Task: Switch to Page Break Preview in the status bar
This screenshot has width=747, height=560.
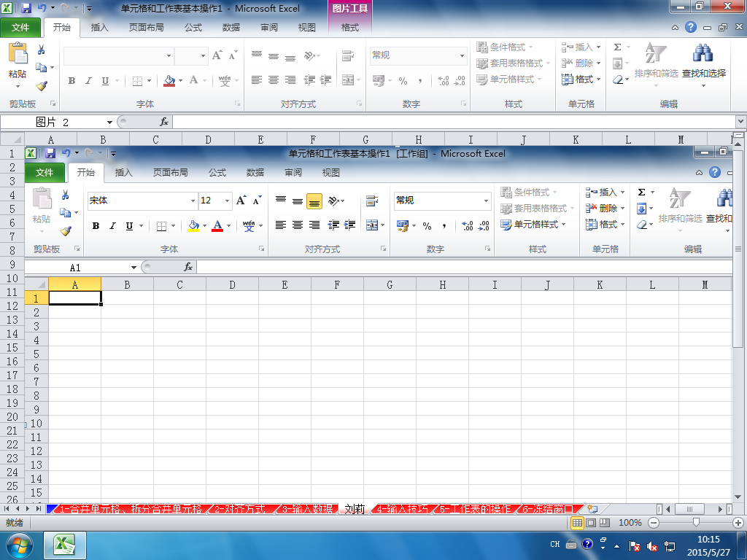Action: (605, 522)
